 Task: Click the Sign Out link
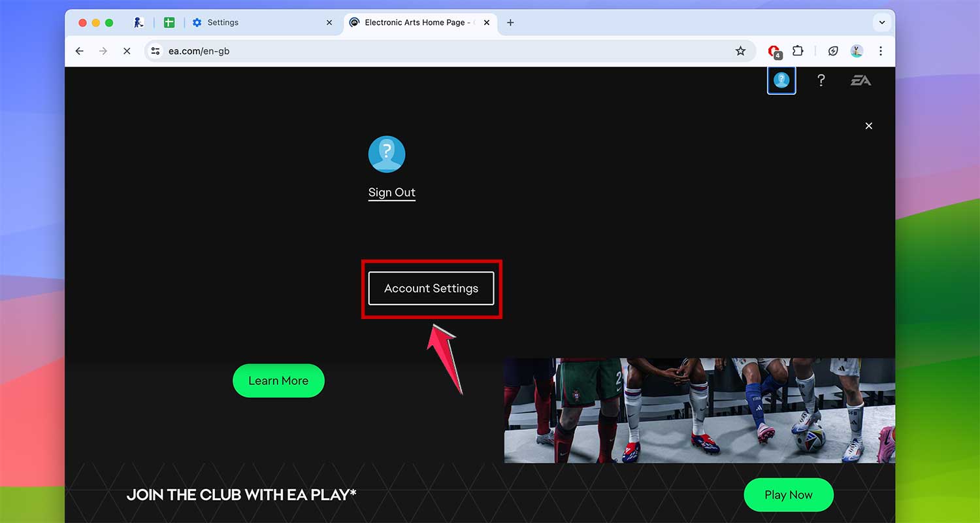(392, 192)
